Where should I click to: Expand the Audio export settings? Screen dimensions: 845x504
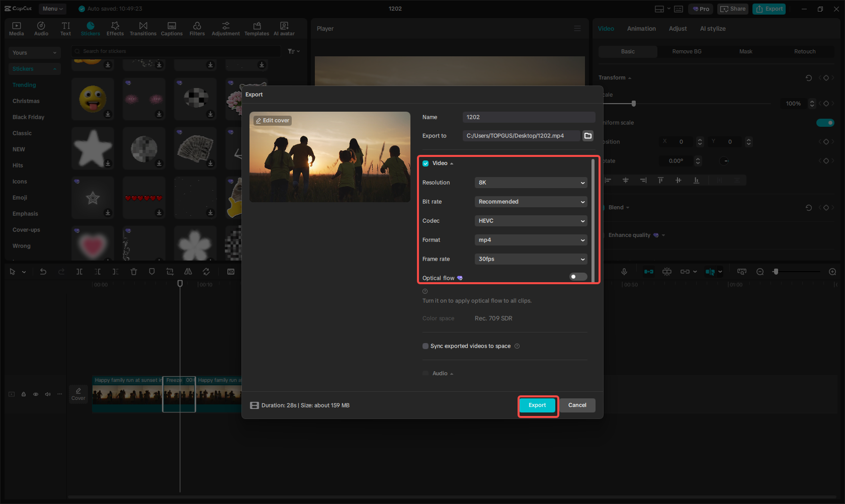tap(451, 373)
